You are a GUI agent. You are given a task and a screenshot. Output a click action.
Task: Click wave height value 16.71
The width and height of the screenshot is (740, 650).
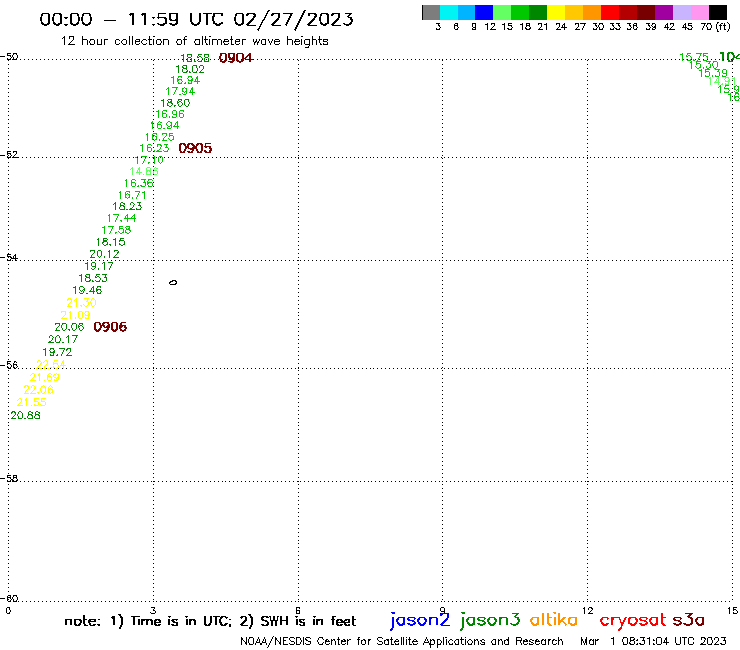click(x=132, y=195)
